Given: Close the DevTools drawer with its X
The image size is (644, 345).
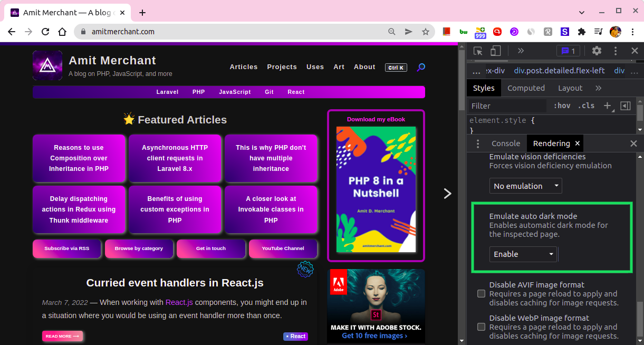Looking at the screenshot, I should [633, 143].
